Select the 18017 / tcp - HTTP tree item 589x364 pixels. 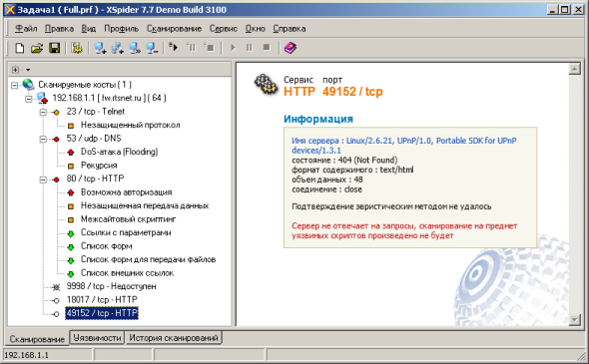point(102,300)
